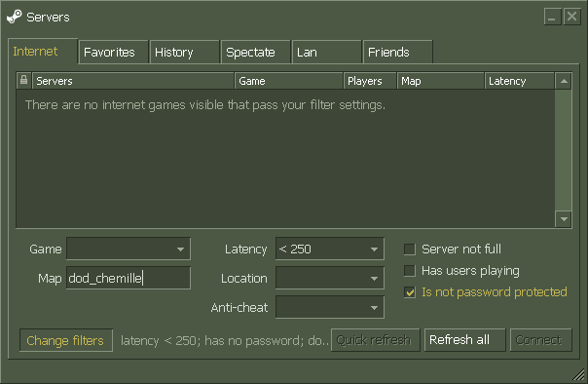This screenshot has width=588, height=384.
Task: Minimize the Servers window
Action: pyautogui.click(x=552, y=17)
